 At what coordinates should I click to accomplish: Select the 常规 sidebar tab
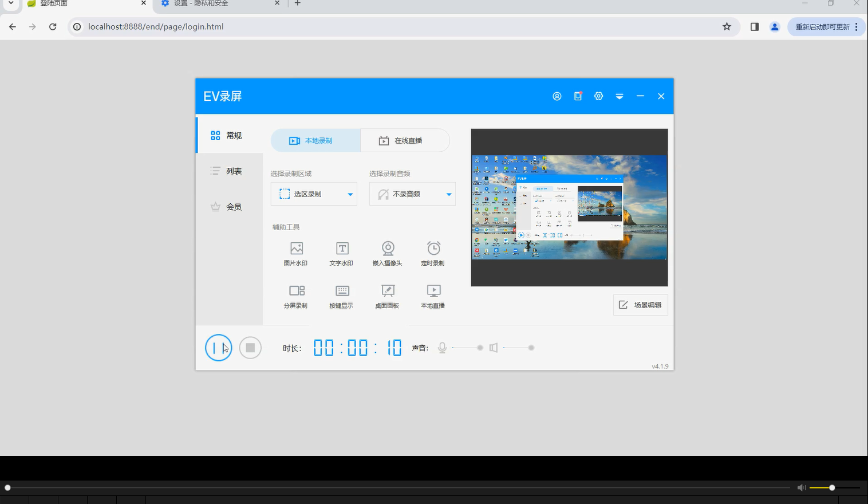coord(230,135)
